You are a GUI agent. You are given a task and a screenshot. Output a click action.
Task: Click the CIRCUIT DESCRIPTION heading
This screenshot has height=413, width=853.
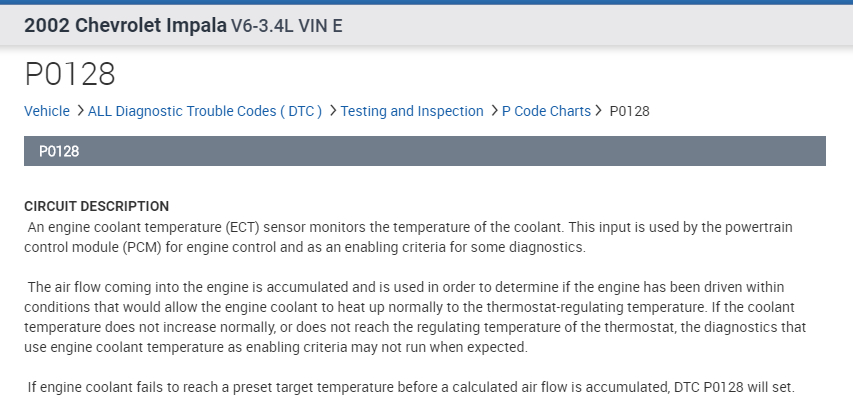coord(96,206)
